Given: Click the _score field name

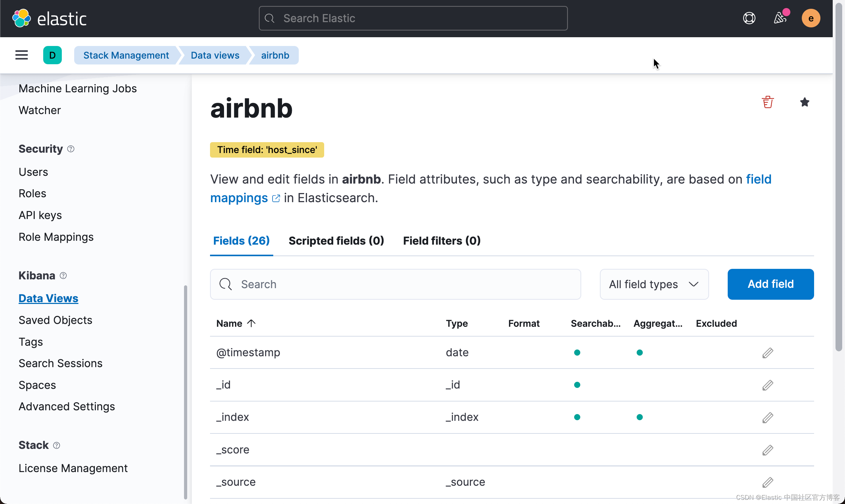Looking at the screenshot, I should coord(232,450).
